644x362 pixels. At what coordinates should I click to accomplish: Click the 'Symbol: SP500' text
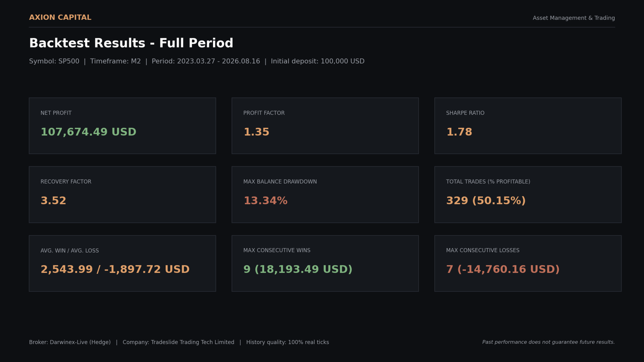pos(54,61)
